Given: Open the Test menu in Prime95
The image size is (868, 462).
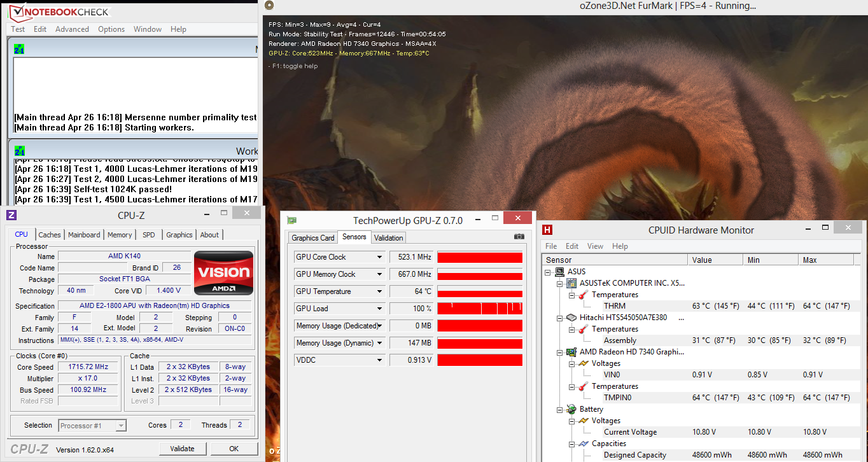Looking at the screenshot, I should [18, 29].
